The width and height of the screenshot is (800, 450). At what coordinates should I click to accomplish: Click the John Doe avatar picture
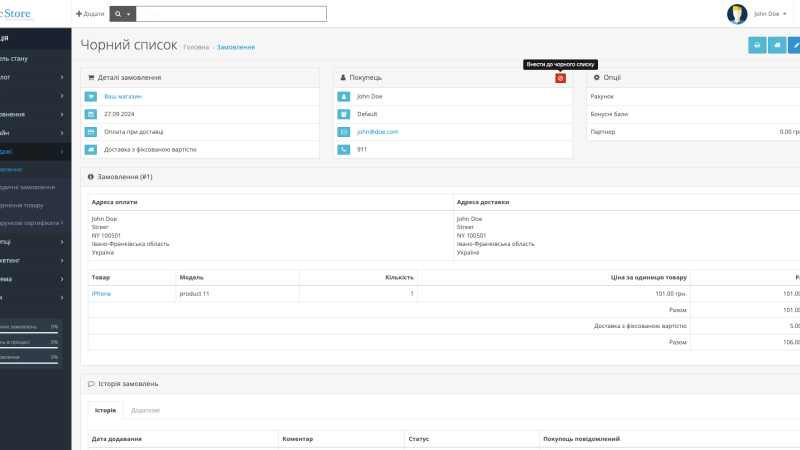[x=737, y=14]
